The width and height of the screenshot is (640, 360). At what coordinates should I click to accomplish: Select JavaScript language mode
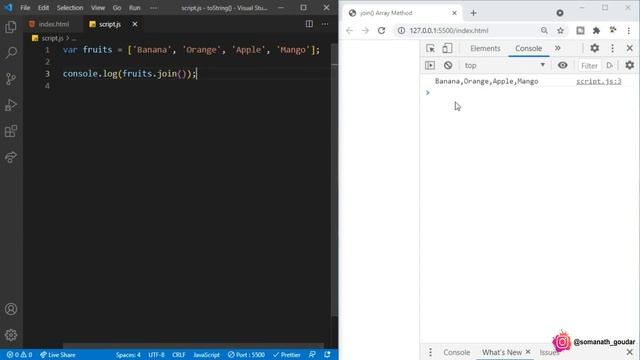(x=207, y=355)
